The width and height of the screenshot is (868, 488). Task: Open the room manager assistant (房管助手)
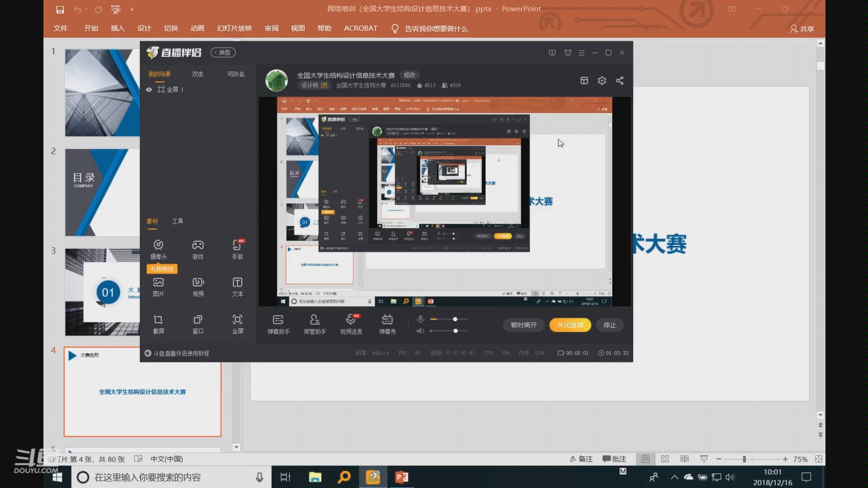coord(315,325)
